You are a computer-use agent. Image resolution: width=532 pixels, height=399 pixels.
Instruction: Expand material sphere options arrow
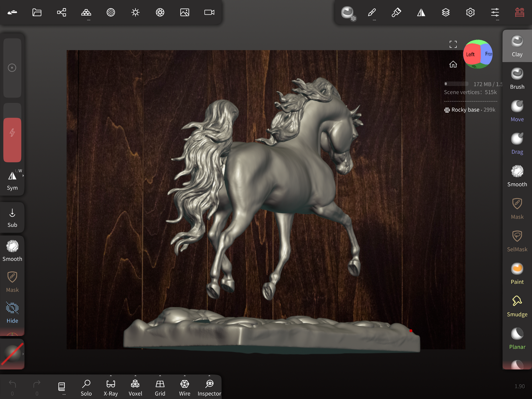click(x=23, y=354)
